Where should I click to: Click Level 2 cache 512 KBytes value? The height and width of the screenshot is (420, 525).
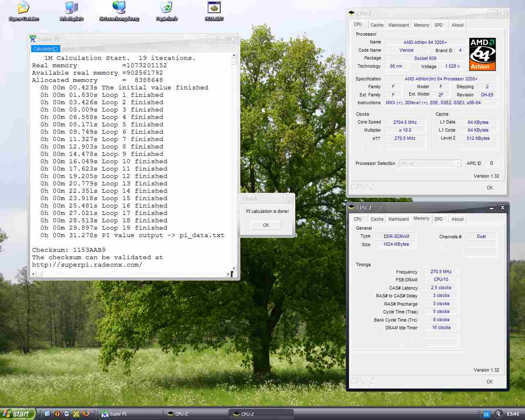coord(478,138)
